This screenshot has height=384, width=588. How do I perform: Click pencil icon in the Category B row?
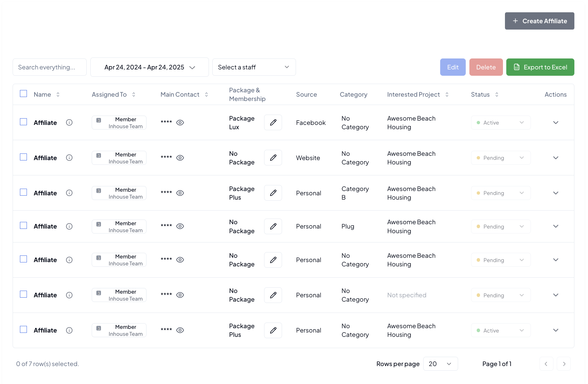tap(273, 193)
